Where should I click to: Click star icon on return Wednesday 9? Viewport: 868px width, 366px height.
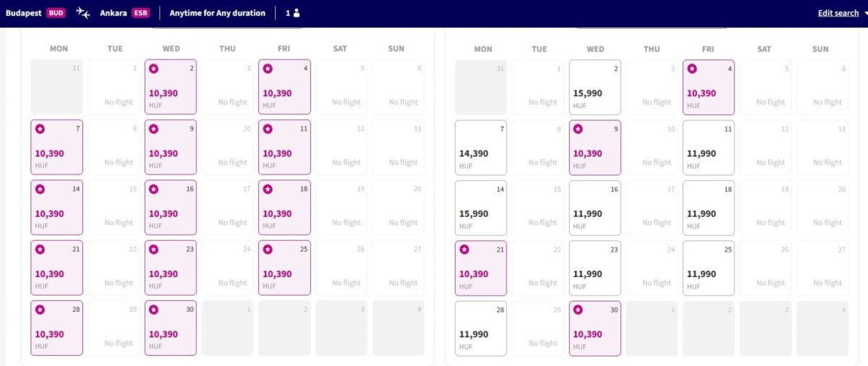pos(578,129)
